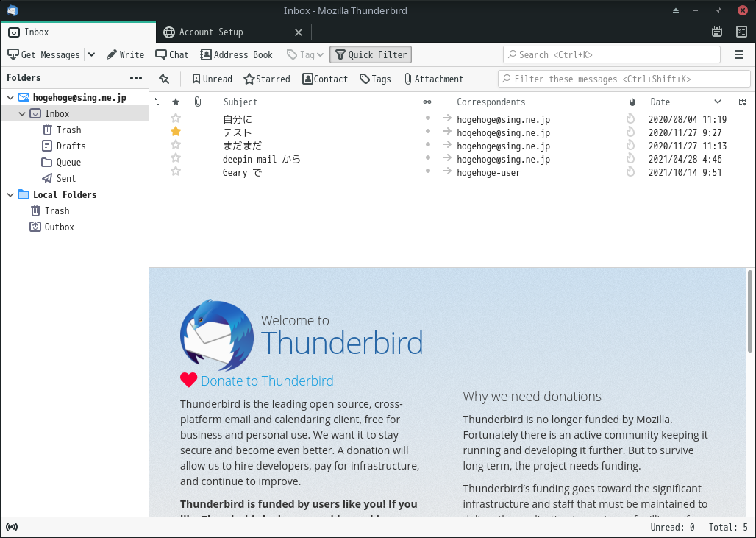This screenshot has width=756, height=538.
Task: Select columns to display icon
Action: pyautogui.click(x=743, y=102)
